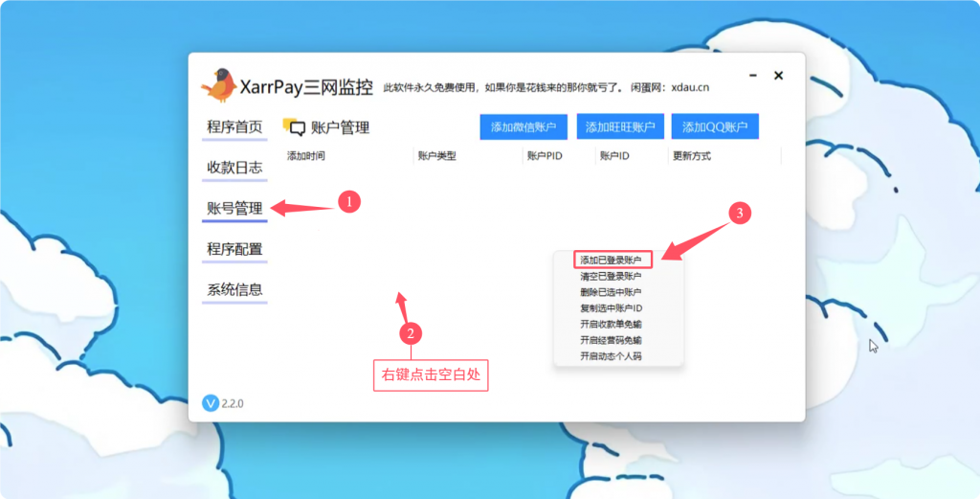This screenshot has width=980, height=499.
Task: Go to the 程序配置 tab
Action: click(x=234, y=249)
